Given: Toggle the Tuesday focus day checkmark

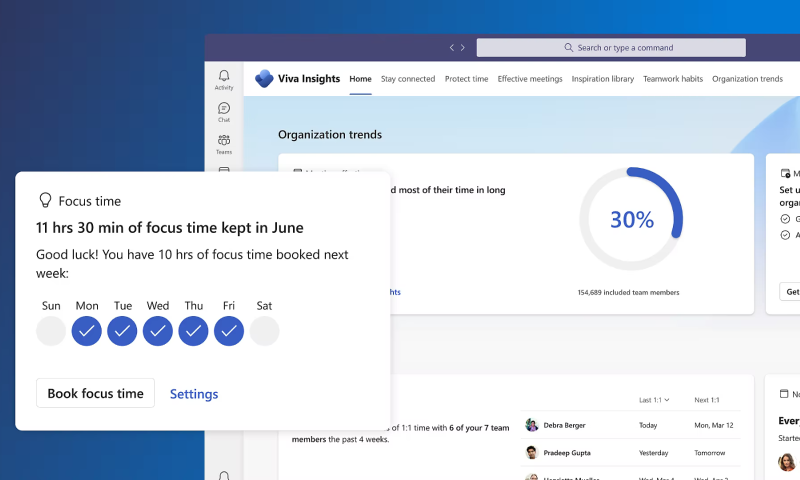Looking at the screenshot, I should tap(122, 331).
